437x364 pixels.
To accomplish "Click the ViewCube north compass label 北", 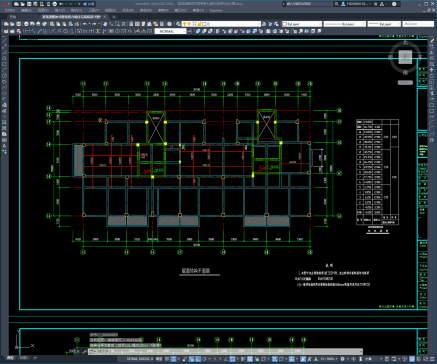I will point(405,42).
